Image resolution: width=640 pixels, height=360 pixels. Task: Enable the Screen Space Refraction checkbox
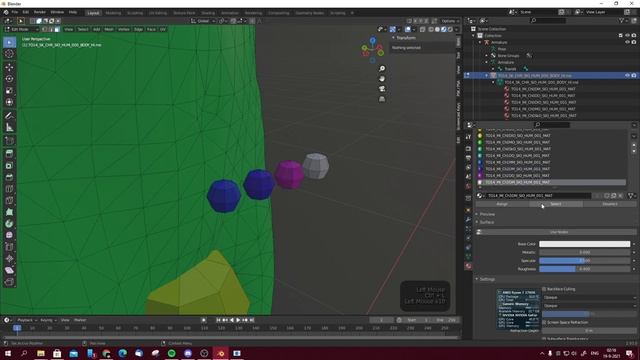click(544, 322)
